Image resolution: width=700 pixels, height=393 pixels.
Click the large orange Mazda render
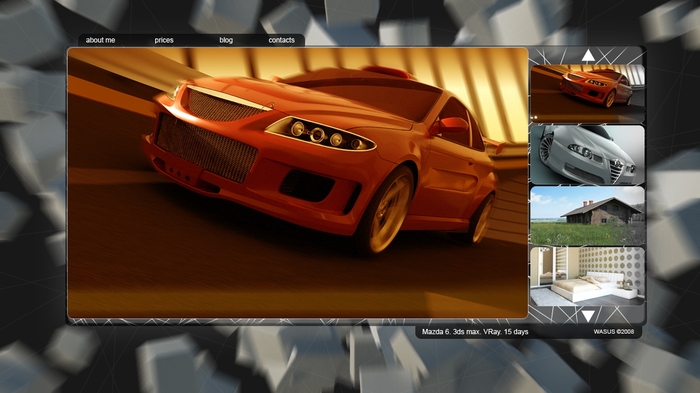(x=298, y=183)
